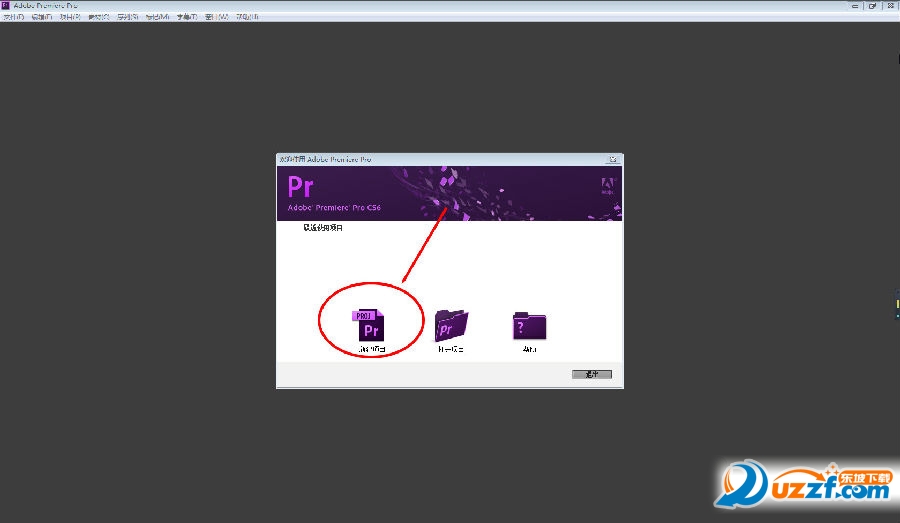Open the Window (窗口) menu
This screenshot has height=523, width=900.
[216, 17]
